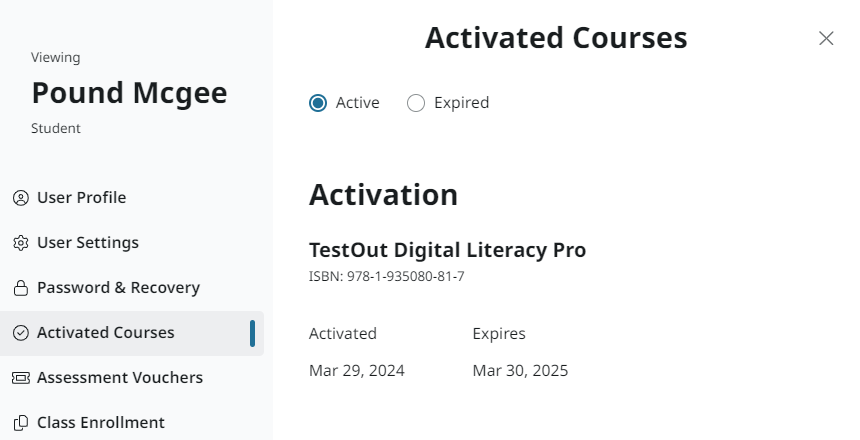The height and width of the screenshot is (440, 860).
Task: Click the TestOut Digital Literacy Pro title
Action: pos(447,250)
